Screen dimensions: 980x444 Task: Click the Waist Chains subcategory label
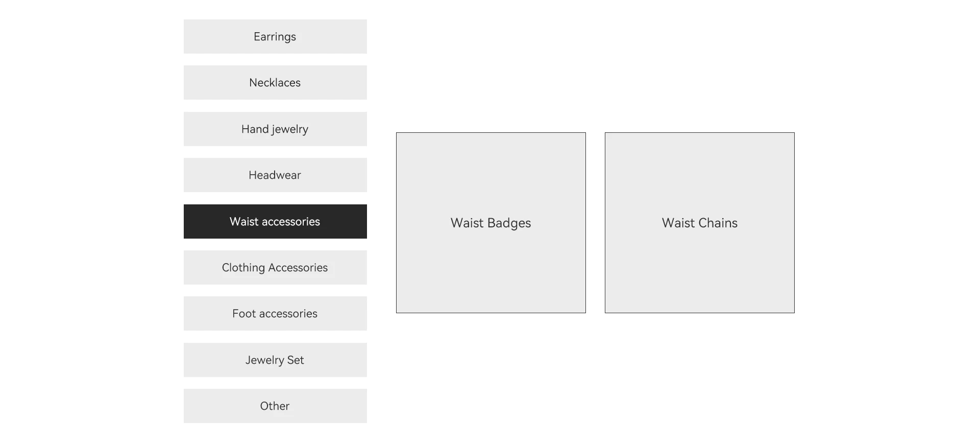point(699,223)
